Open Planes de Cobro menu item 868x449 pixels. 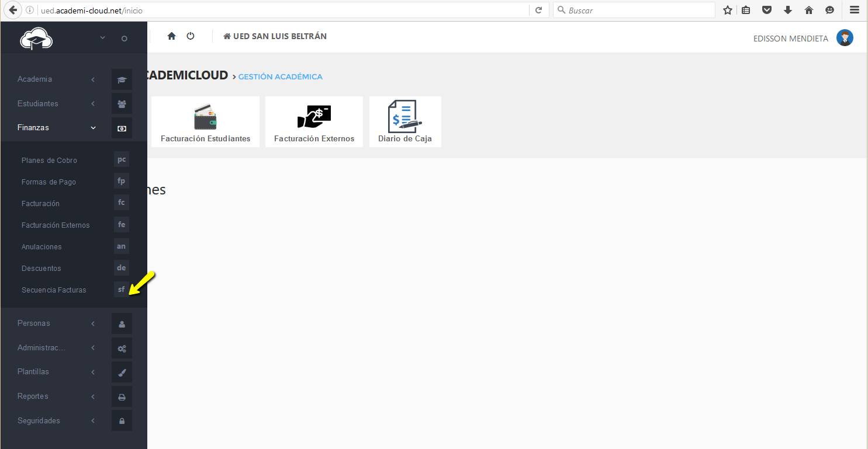point(49,160)
